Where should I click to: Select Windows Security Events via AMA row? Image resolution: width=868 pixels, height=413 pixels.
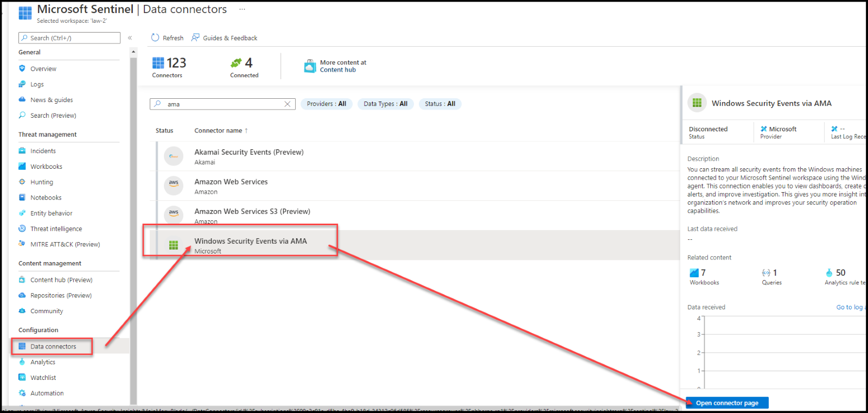(415, 245)
